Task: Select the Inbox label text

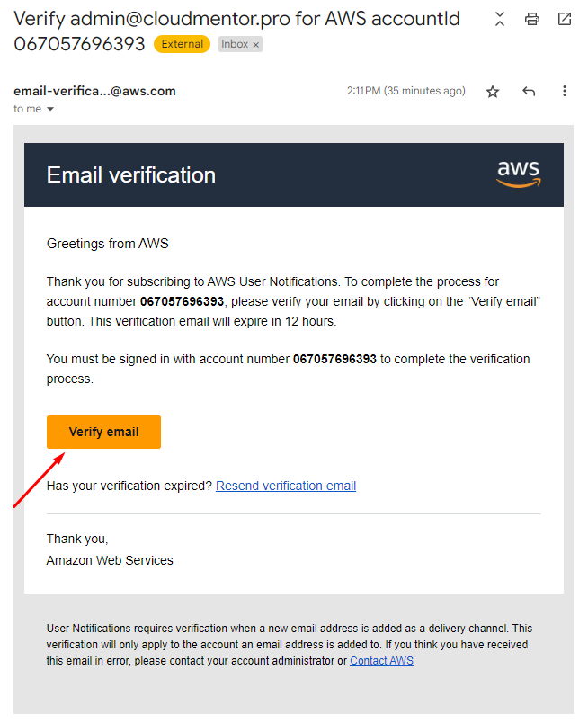Action: click(x=235, y=44)
